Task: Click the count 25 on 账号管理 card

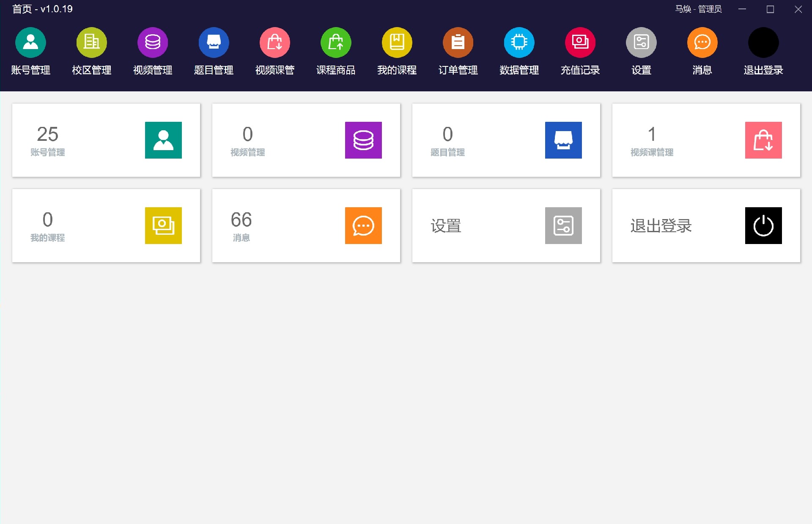Action: [47, 134]
